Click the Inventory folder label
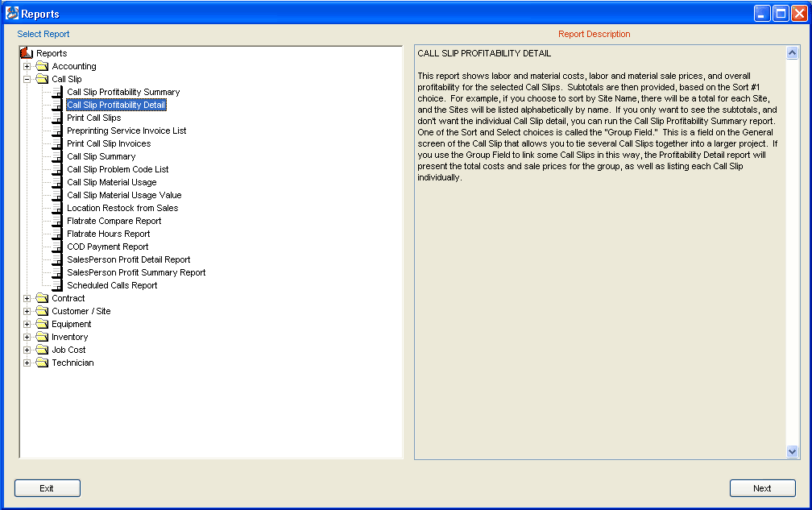 pyautogui.click(x=69, y=337)
